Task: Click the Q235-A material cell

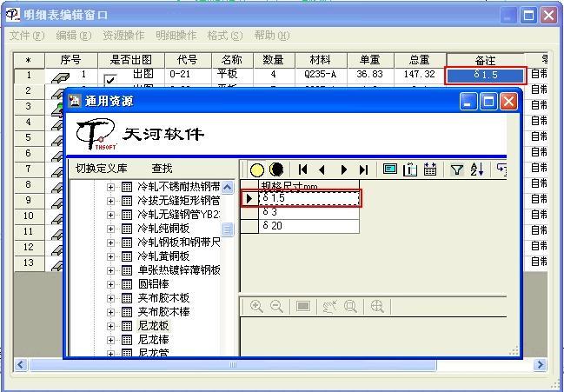Action: (x=321, y=75)
